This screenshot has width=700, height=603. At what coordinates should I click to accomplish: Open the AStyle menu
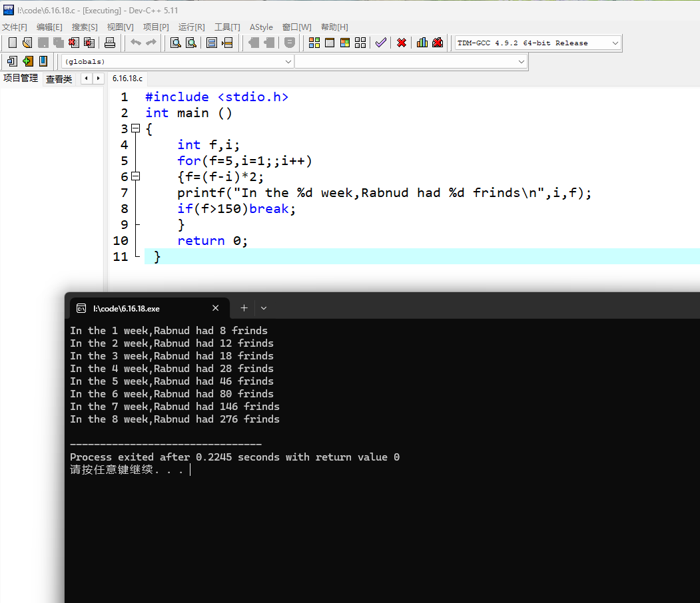tap(261, 27)
